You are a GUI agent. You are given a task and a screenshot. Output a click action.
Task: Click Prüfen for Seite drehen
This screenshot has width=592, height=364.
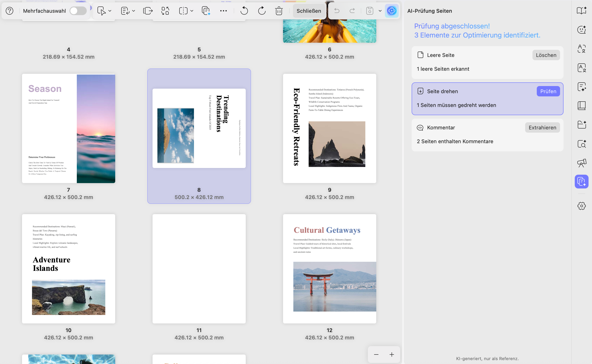[548, 91]
